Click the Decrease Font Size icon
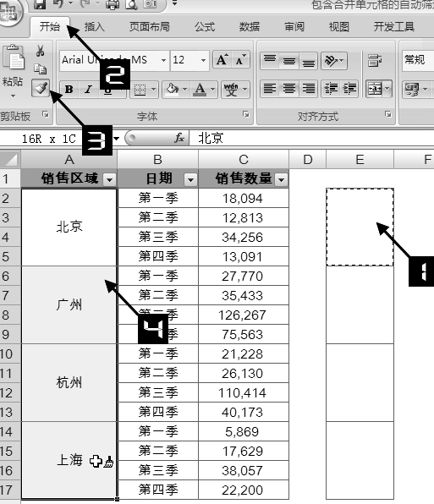The width and height of the screenshot is (434, 504). click(x=241, y=60)
